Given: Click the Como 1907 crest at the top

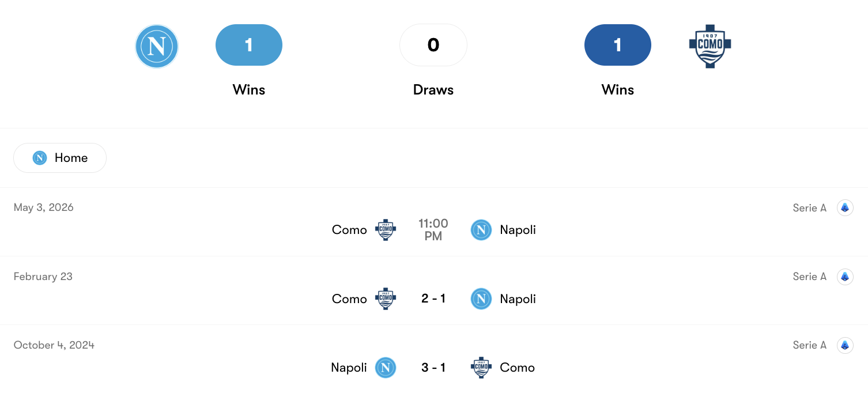Looking at the screenshot, I should pos(710,45).
